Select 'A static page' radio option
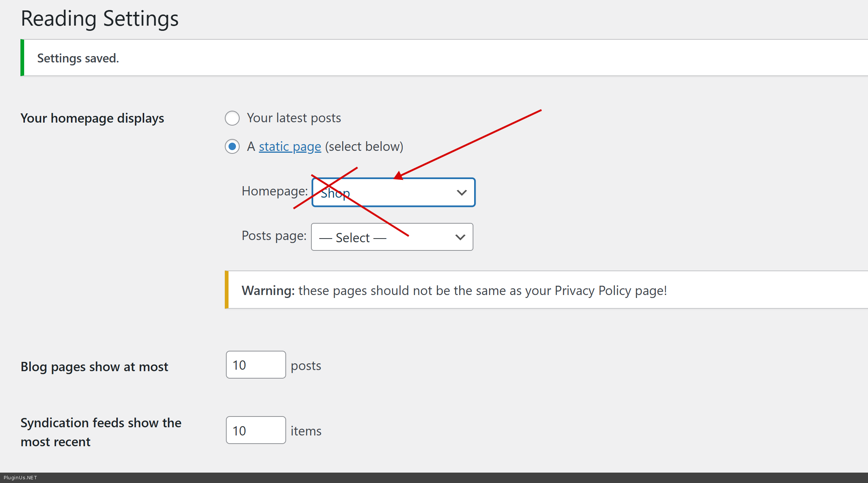 tap(232, 146)
